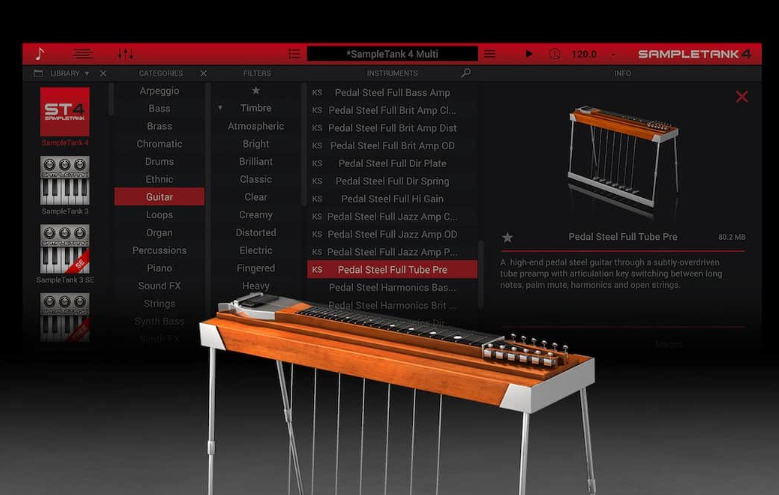Load Pedal Steel Full Jazz Amp OD
Screen dimensions: 779x495
[x=392, y=235]
